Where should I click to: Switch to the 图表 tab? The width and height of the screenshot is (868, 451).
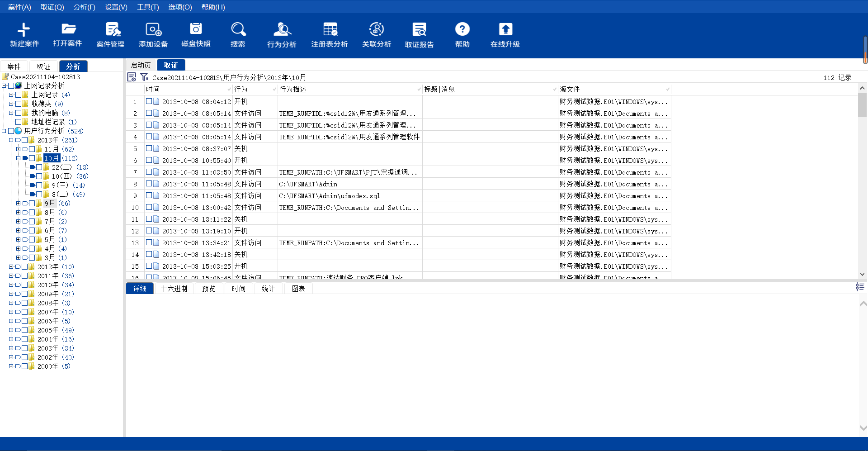pyautogui.click(x=298, y=289)
